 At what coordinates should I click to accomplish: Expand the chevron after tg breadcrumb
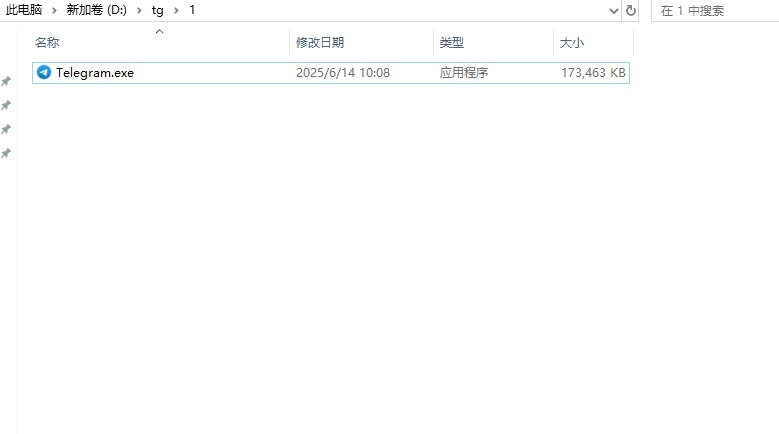click(x=176, y=10)
